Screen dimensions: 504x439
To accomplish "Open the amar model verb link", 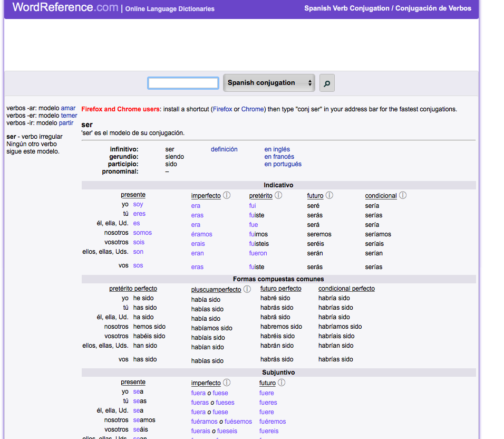I will point(68,108).
